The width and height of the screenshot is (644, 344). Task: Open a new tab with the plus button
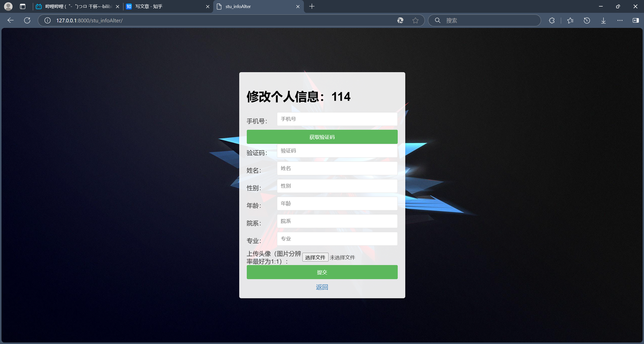[x=312, y=6]
